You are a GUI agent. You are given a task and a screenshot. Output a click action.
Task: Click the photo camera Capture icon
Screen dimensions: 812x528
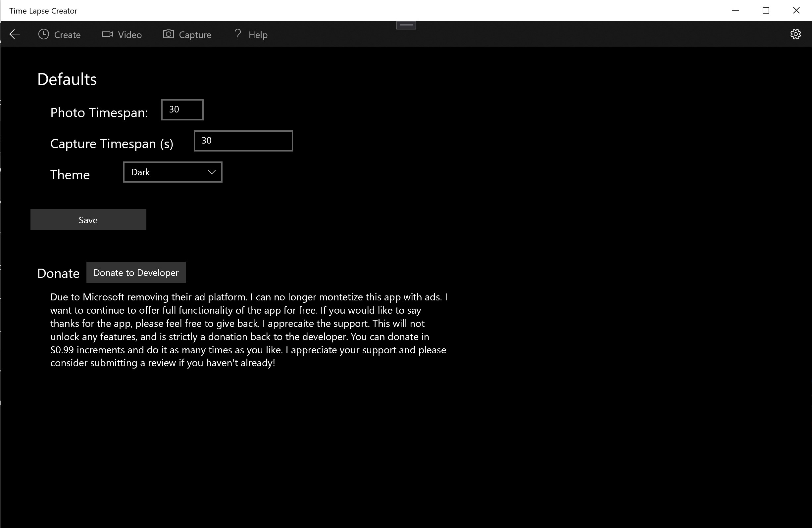[x=168, y=34]
